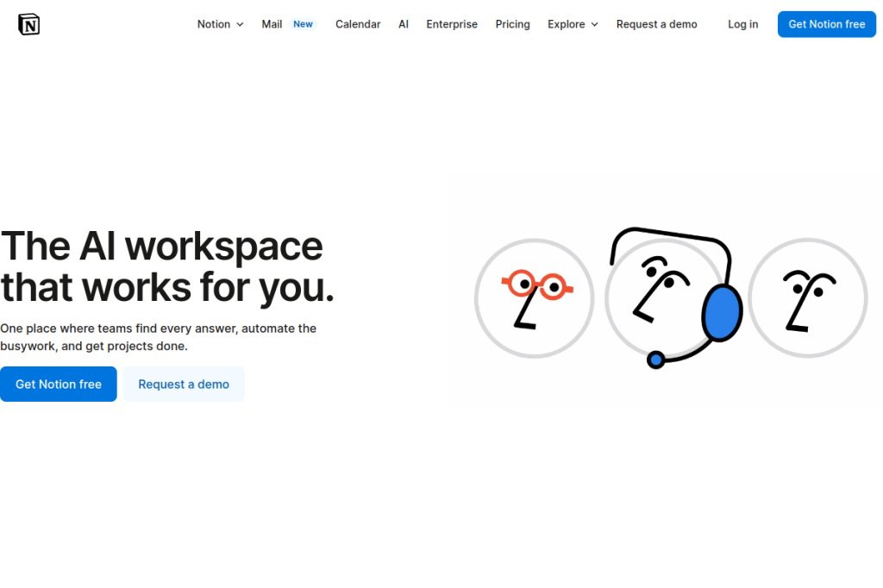Click Get Notion free in header
Screen dimensions: 883x588
827,24
